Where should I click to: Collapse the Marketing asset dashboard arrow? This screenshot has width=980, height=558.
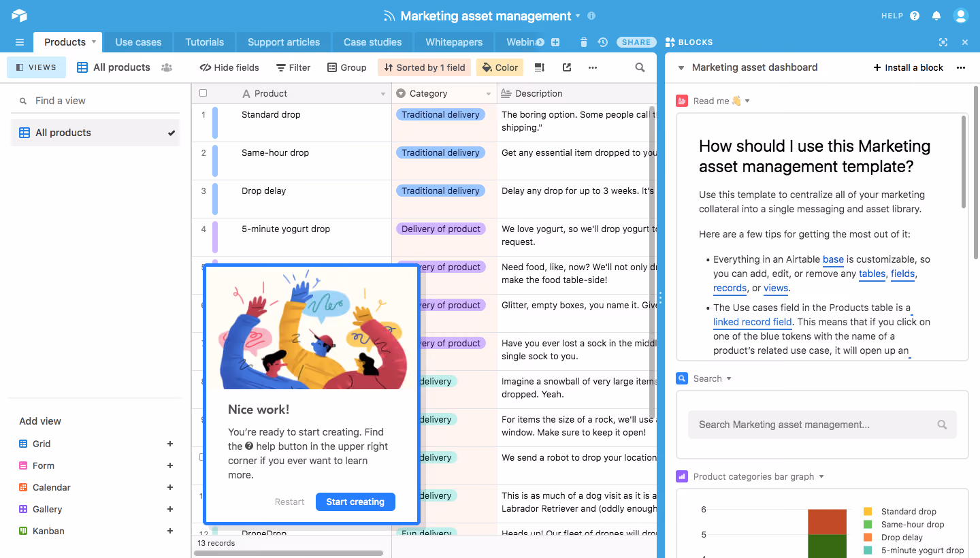(680, 67)
